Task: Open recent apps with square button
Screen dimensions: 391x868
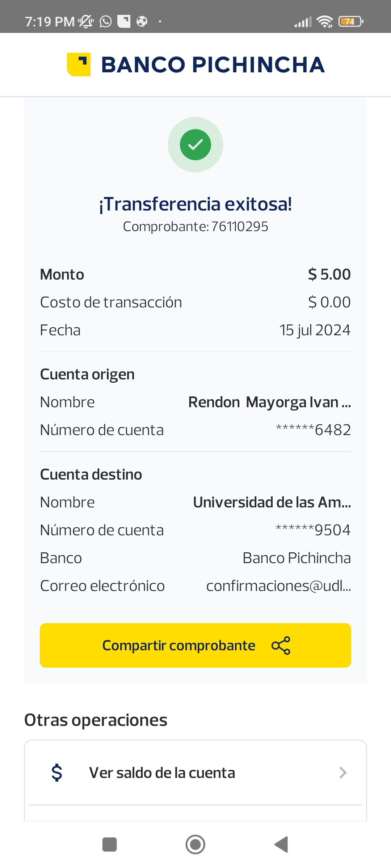Action: (x=110, y=844)
